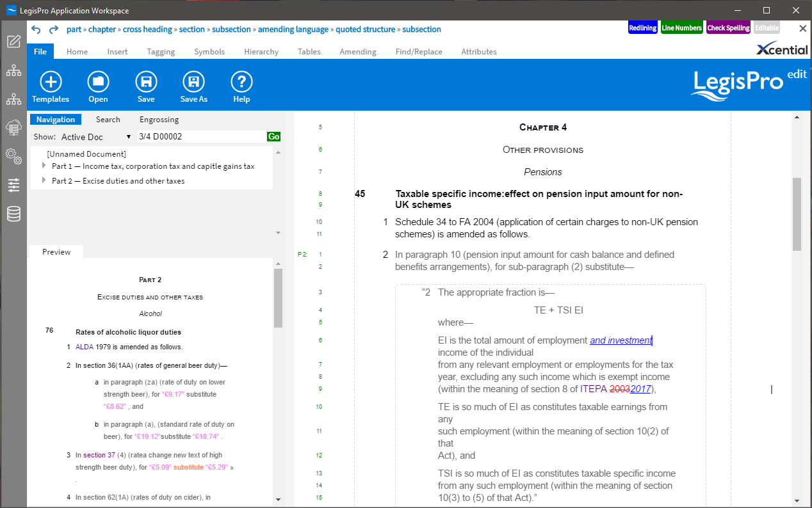812x508 pixels.
Task: Select the Preview tab
Action: click(x=56, y=252)
